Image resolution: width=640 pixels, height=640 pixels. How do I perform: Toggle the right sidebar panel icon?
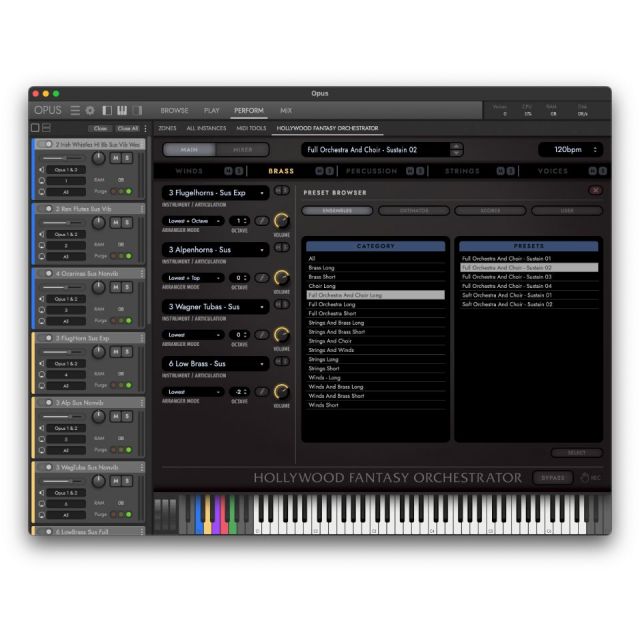pos(138,110)
